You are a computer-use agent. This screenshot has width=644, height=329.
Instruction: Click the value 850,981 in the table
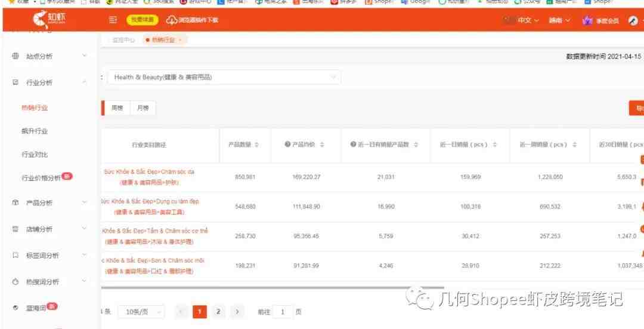[x=245, y=177]
